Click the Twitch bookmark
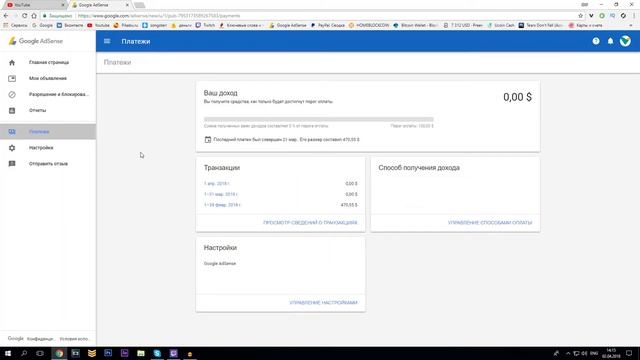Viewport: 640px width, 360px height. (205, 25)
